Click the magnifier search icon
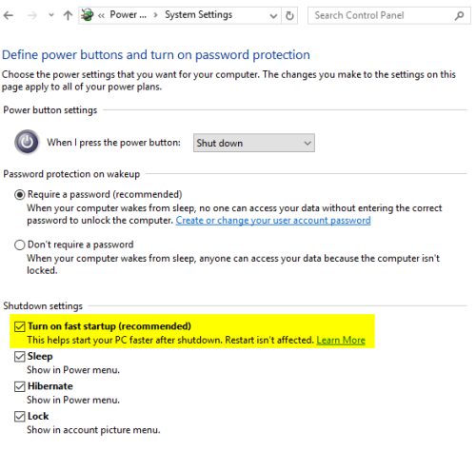Viewport: 476px width, 451px height. pyautogui.click(x=459, y=15)
